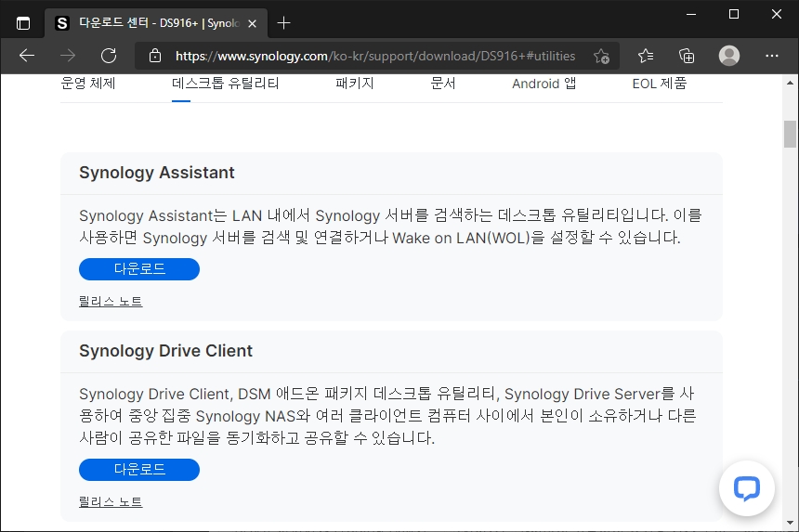Switch to the Android 앱 tab
This screenshot has height=532, width=799.
[x=544, y=84]
